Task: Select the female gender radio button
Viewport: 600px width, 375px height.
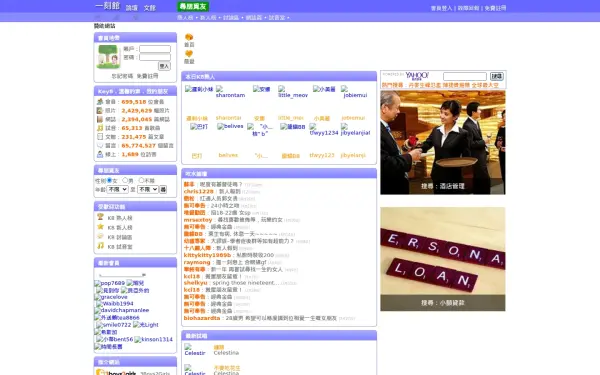Action: coord(109,180)
